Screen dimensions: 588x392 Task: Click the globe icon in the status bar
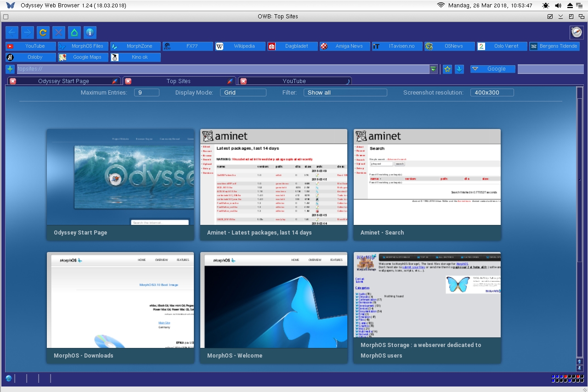coord(9,378)
